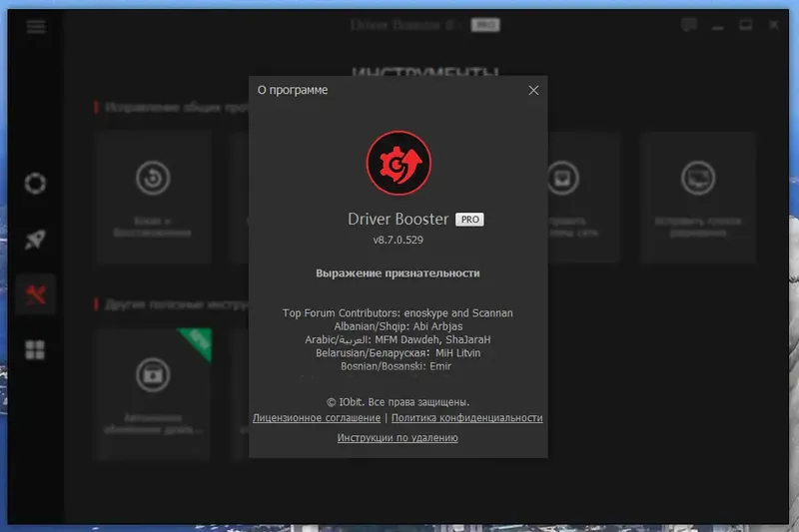Click the Belarusian: MiH Litvin line
Image resolution: width=799 pixels, height=532 pixels.
398,352
